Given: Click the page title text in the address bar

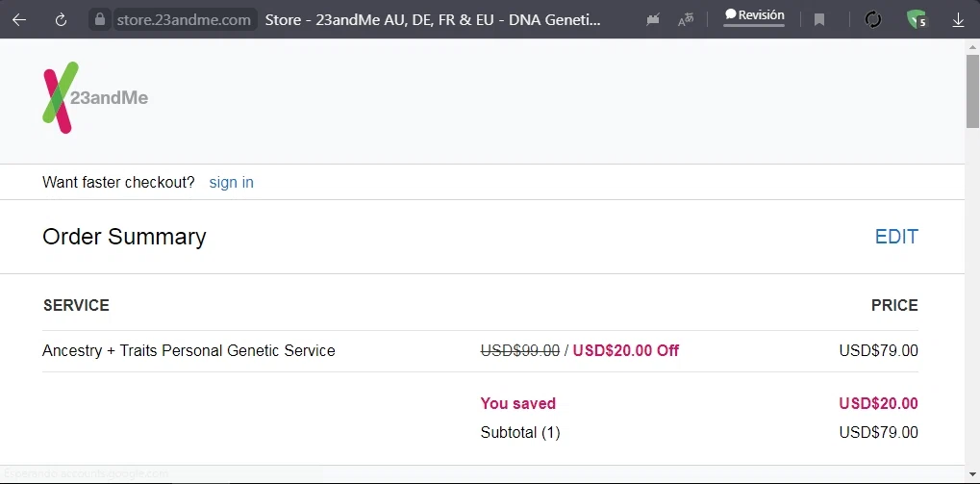Looking at the screenshot, I should [x=433, y=19].
